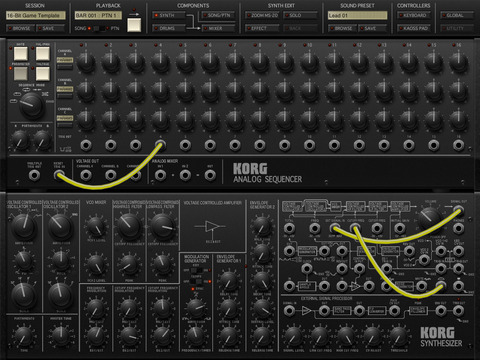
Task: Toggle the Zoom MS-20 view
Action: [262, 15]
